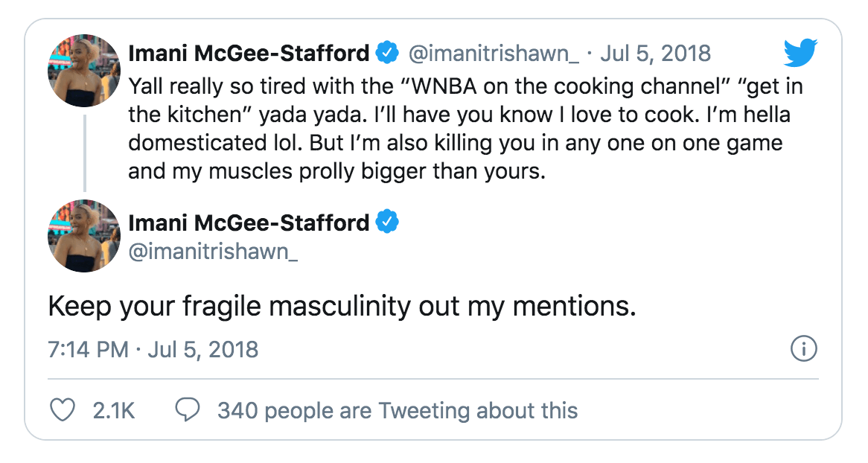This screenshot has width=868, height=463.
Task: Open the info icon beside timestamp
Action: tap(804, 348)
